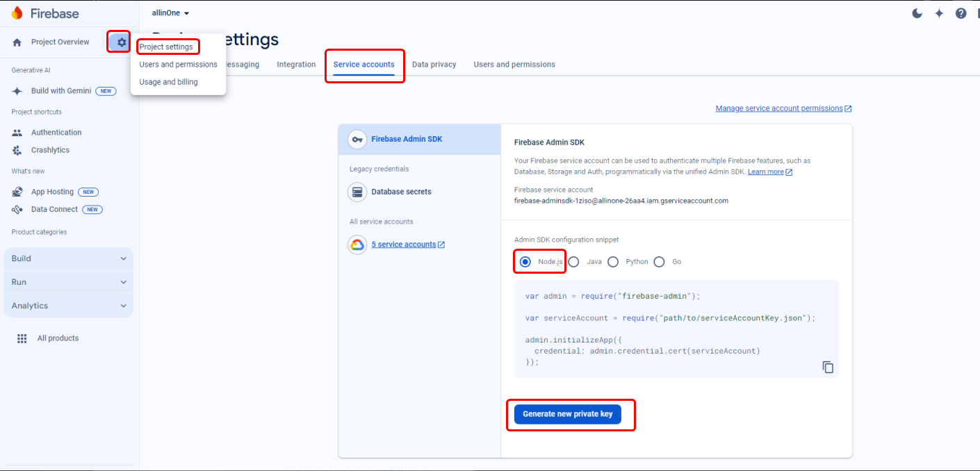This screenshot has width=980, height=471.
Task: Choose the Python radio button
Action: pos(613,262)
